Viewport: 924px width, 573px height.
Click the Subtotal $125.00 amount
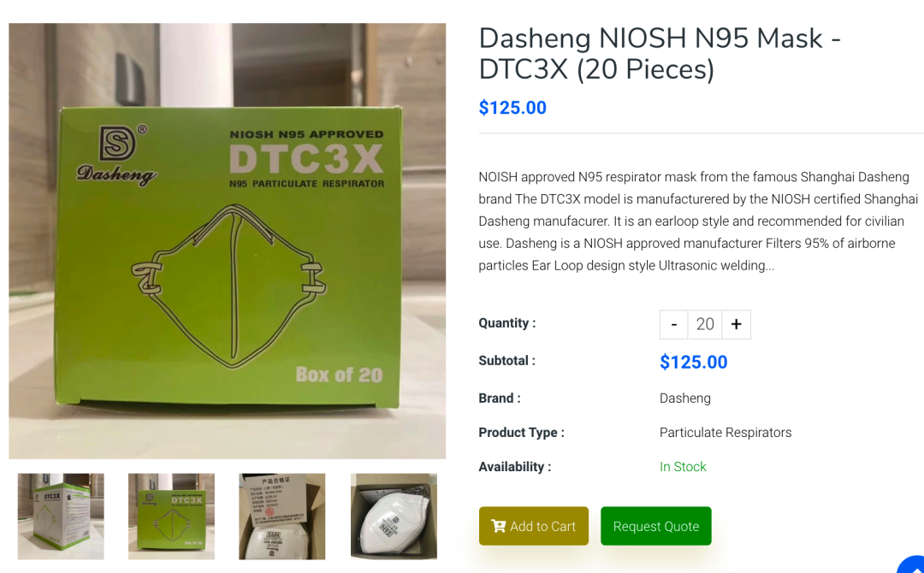point(693,362)
